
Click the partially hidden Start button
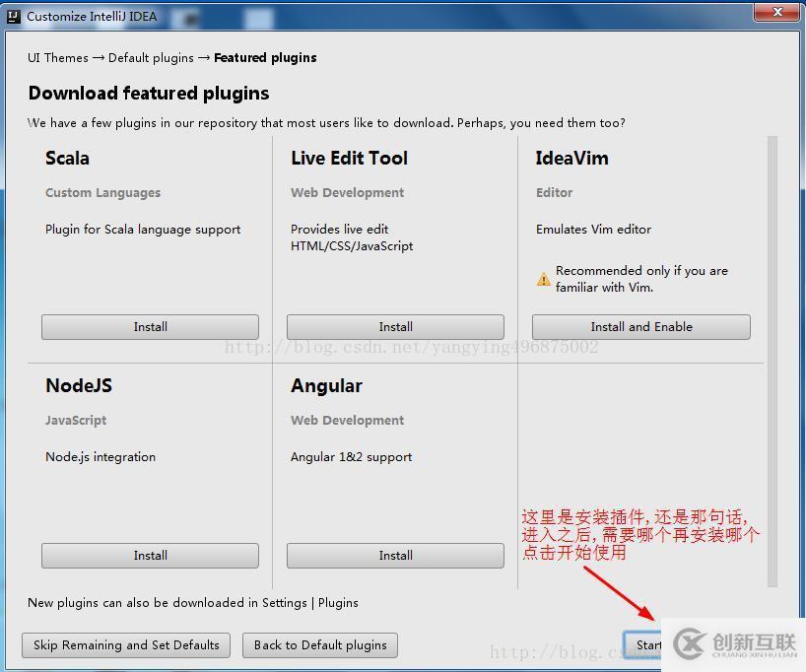(642, 644)
